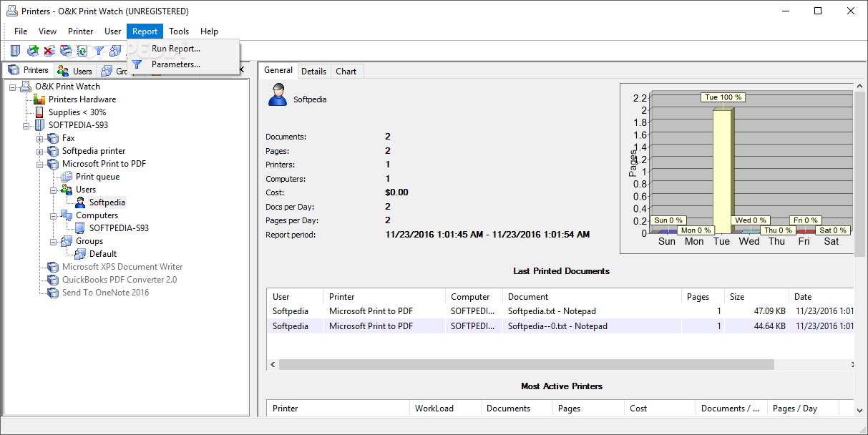
Task: Collapse the Microsoft Print to PDF node
Action: click(x=40, y=164)
